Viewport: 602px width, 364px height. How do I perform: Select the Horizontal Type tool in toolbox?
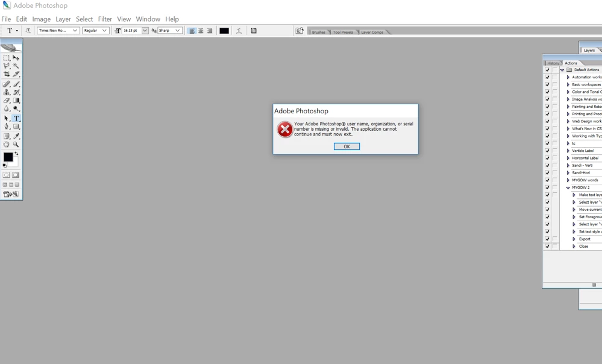click(x=16, y=118)
